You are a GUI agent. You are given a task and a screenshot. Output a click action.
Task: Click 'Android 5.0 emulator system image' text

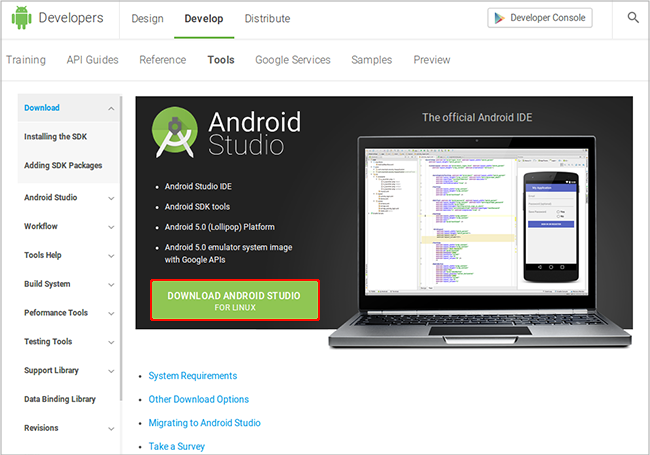[228, 247]
